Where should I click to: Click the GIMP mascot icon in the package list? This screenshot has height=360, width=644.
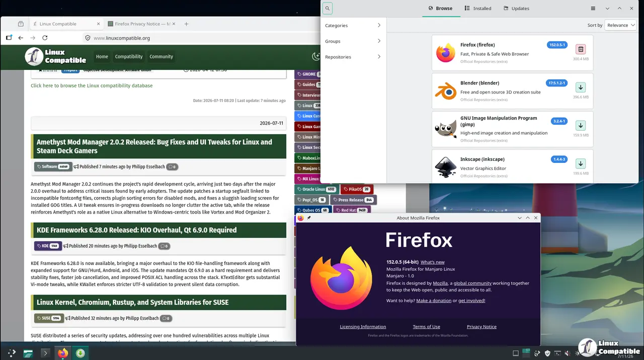coord(445,129)
